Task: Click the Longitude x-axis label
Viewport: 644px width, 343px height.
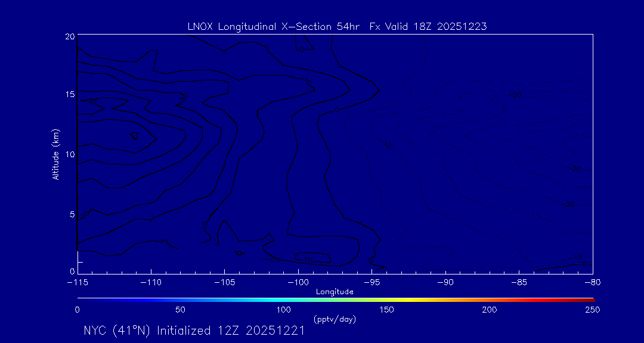Action: (335, 292)
